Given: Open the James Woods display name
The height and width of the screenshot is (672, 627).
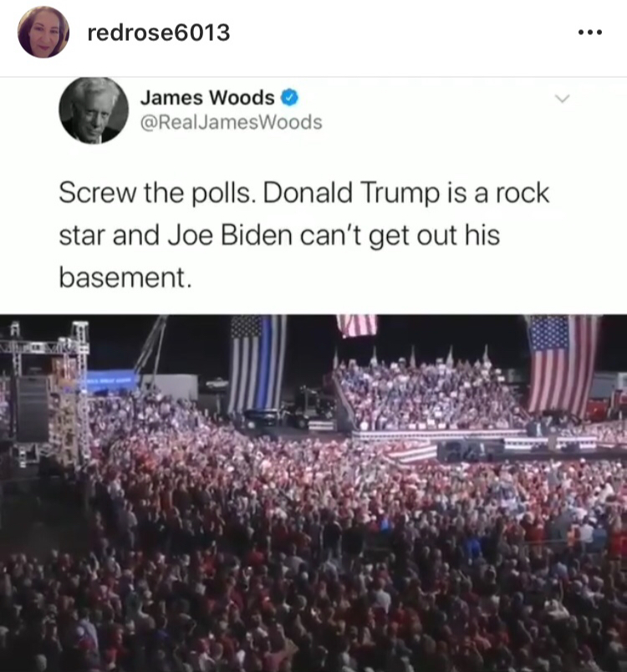Looking at the screenshot, I should (x=207, y=98).
